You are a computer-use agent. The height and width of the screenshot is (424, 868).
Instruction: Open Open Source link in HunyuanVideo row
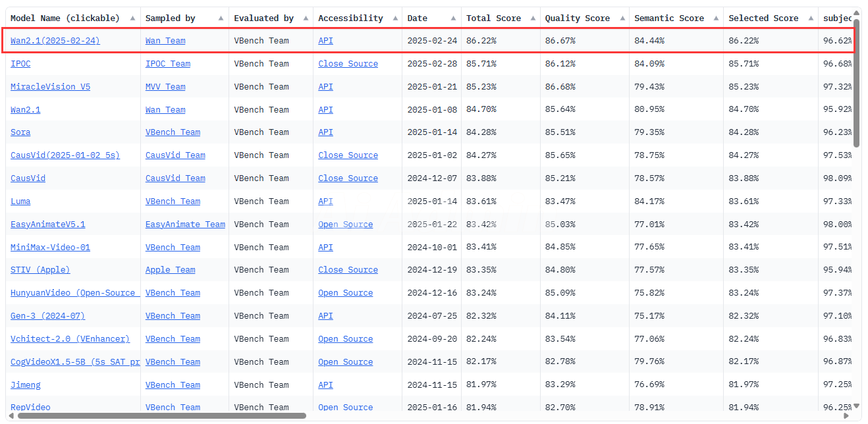[x=345, y=293]
